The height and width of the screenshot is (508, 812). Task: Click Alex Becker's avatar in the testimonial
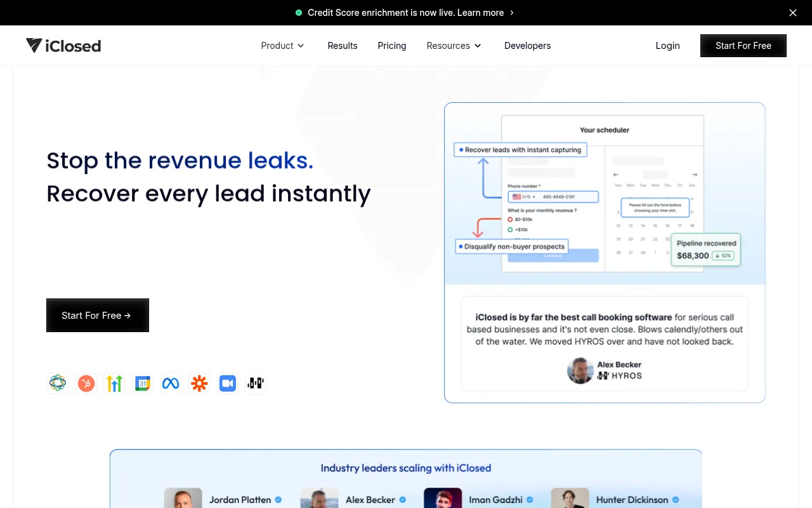click(580, 370)
